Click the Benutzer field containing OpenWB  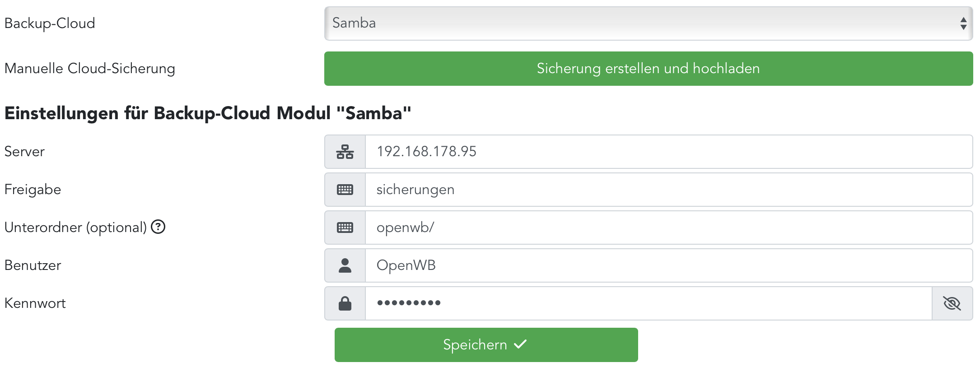(x=668, y=265)
